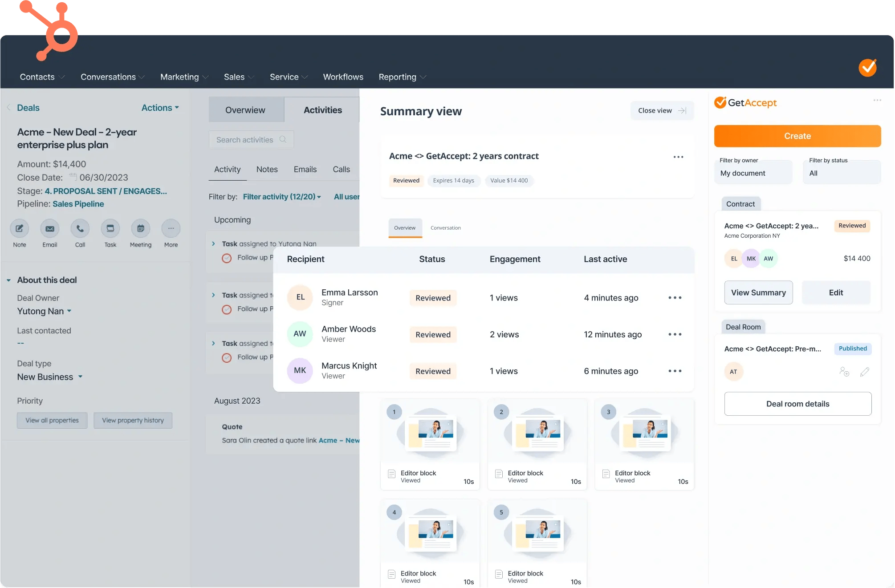Click the Email icon button
895x588 pixels.
click(50, 229)
